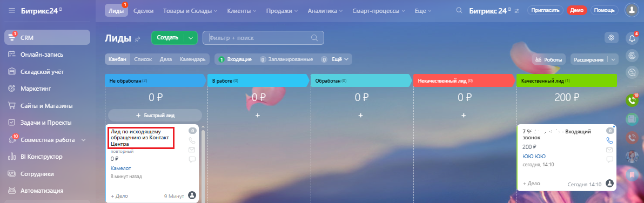The width and height of the screenshot is (644, 203).
Task: Pin the Leads page with pin icon
Action: (x=138, y=38)
